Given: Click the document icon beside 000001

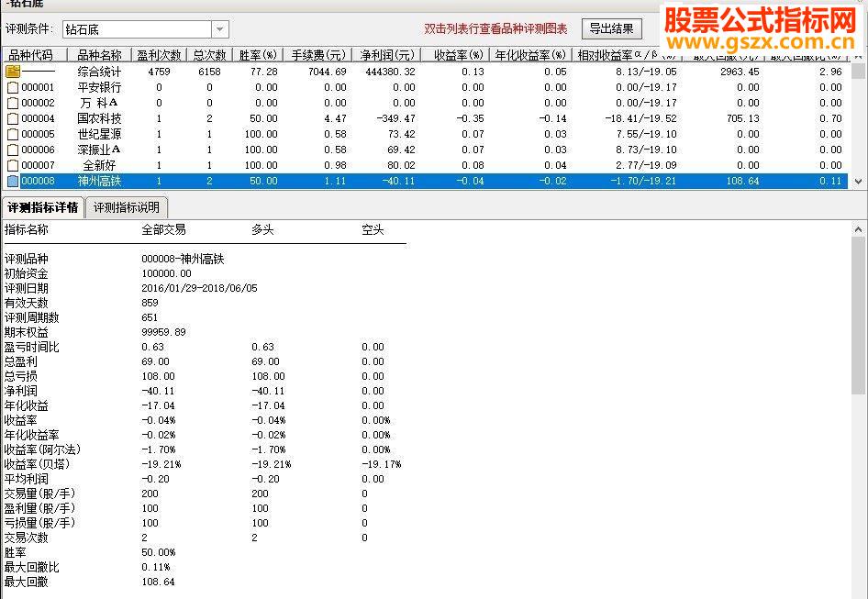Looking at the screenshot, I should pyautogui.click(x=13, y=87).
